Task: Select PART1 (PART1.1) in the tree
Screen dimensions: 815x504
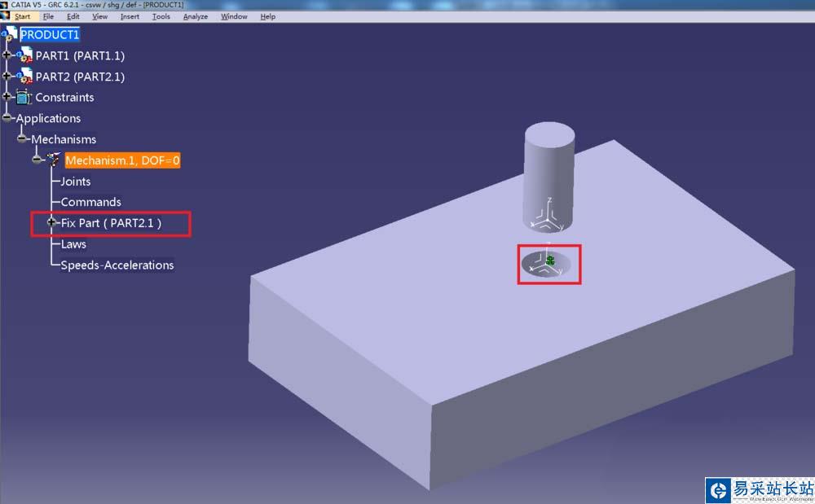Action: coord(80,55)
